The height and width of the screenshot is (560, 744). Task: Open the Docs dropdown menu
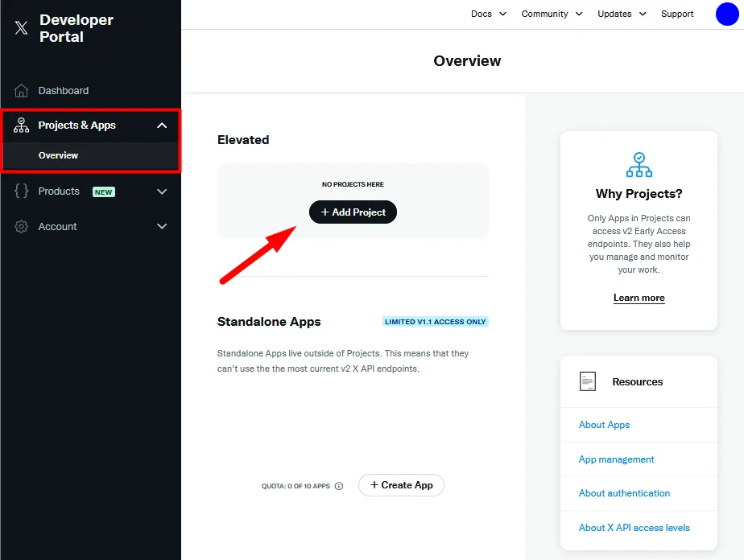point(488,14)
